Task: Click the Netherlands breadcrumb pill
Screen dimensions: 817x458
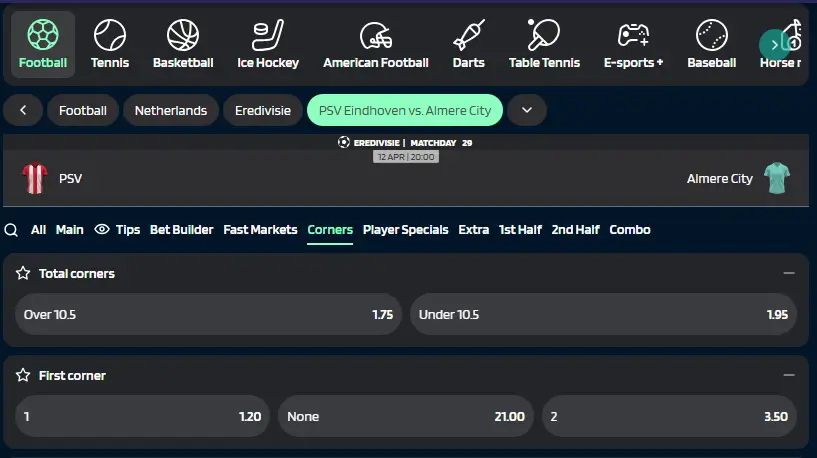Action: coord(171,110)
